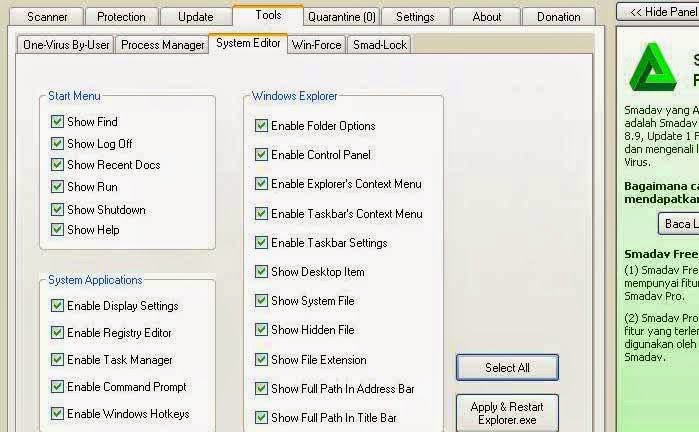
Task: Toggle Enable Windows Hotkeys checkbox
Action: point(57,413)
